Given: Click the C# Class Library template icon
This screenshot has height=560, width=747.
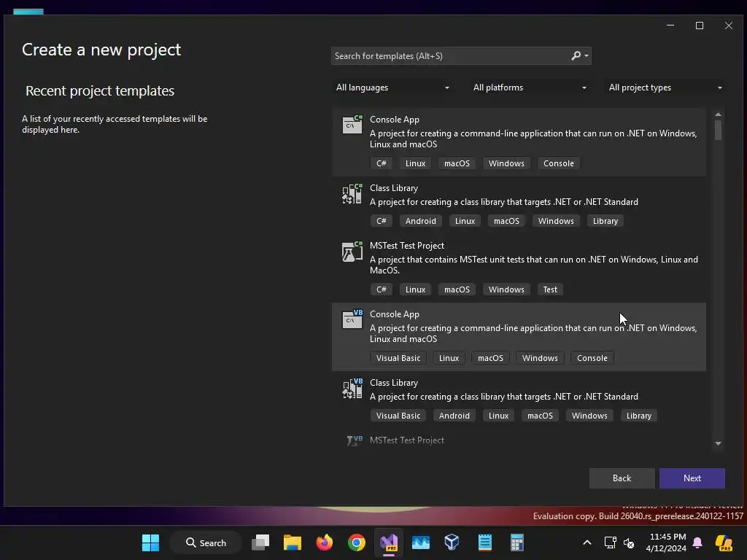Looking at the screenshot, I should tap(352, 193).
